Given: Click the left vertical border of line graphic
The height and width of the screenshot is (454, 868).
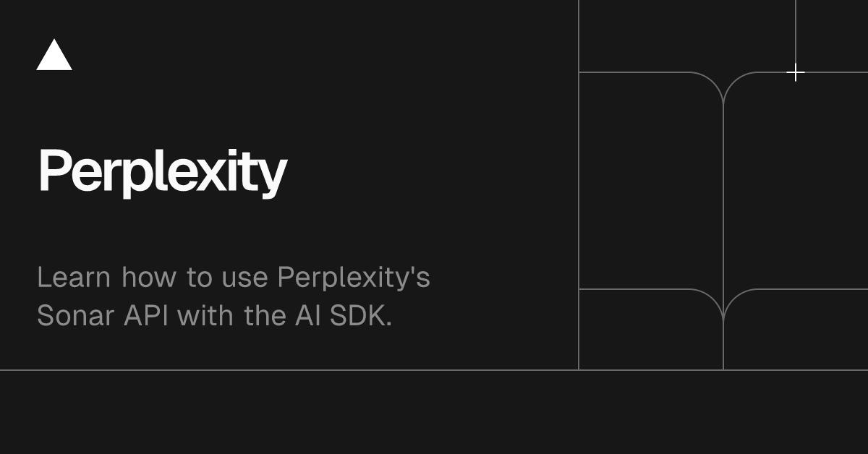Looking at the screenshot, I should tap(579, 185).
